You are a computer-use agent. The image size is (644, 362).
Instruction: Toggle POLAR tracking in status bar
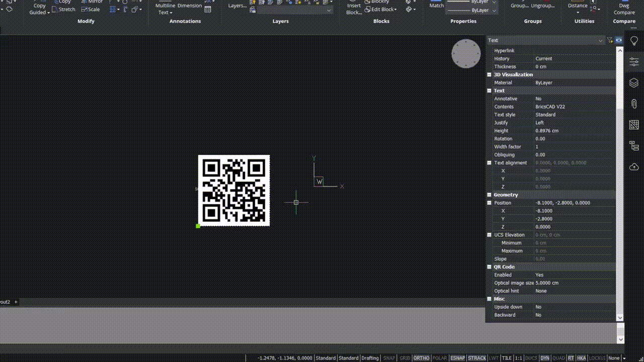(x=440, y=358)
